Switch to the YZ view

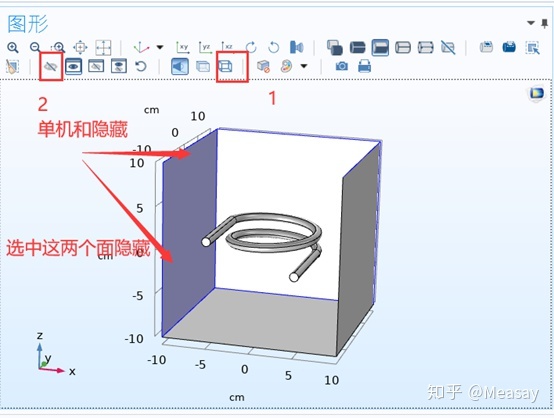pyautogui.click(x=205, y=47)
